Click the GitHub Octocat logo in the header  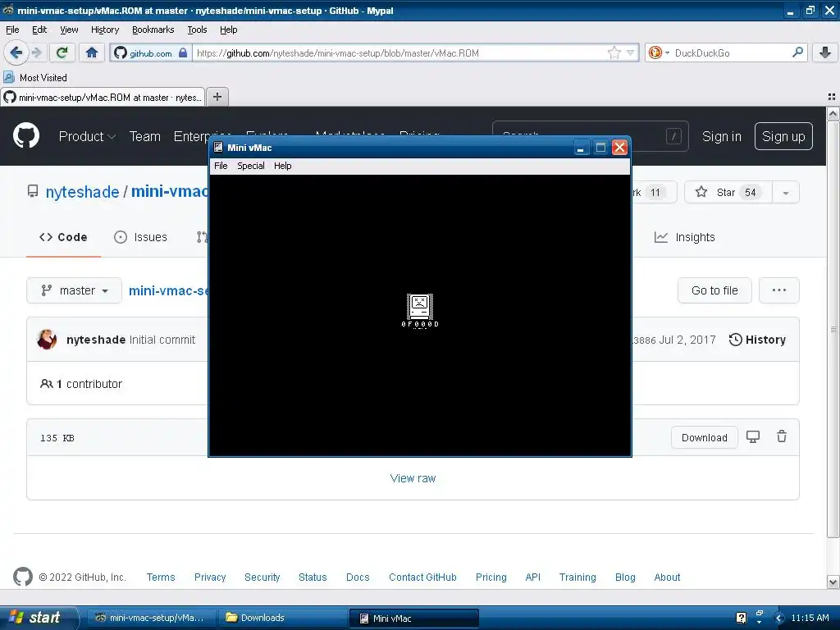tap(26, 136)
